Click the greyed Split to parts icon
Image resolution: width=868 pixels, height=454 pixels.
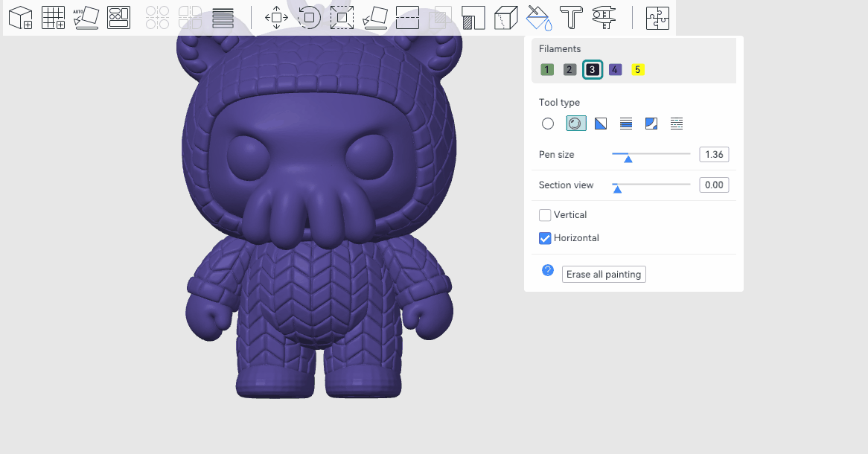(190, 18)
